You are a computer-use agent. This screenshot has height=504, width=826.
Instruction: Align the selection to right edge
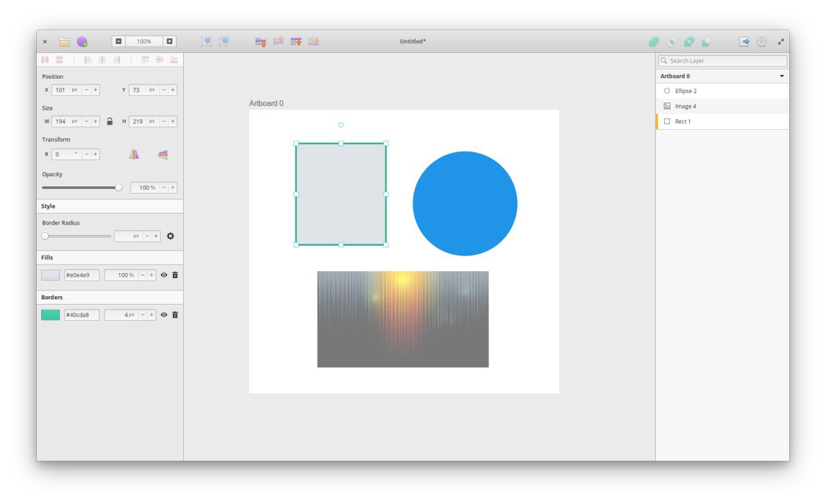tap(117, 59)
